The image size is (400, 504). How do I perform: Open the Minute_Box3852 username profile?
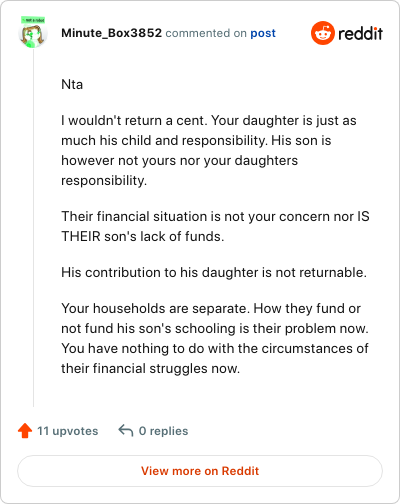[111, 33]
